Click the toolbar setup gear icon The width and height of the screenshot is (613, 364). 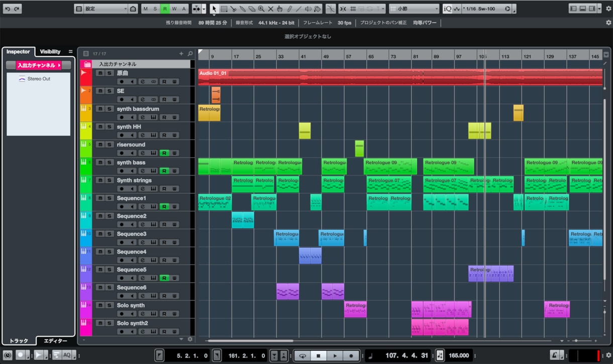(608, 9)
